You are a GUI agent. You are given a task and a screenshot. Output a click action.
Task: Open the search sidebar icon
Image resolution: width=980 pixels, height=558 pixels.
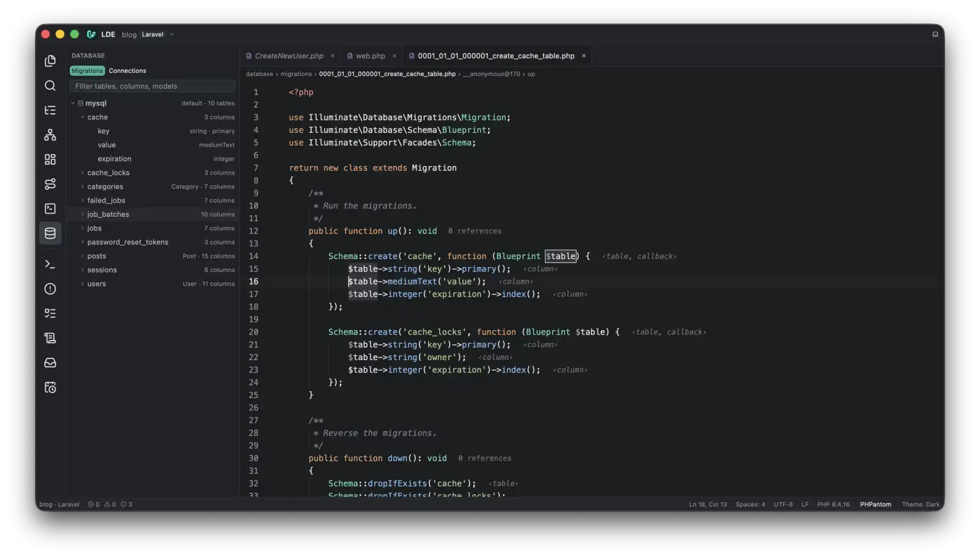tap(50, 86)
